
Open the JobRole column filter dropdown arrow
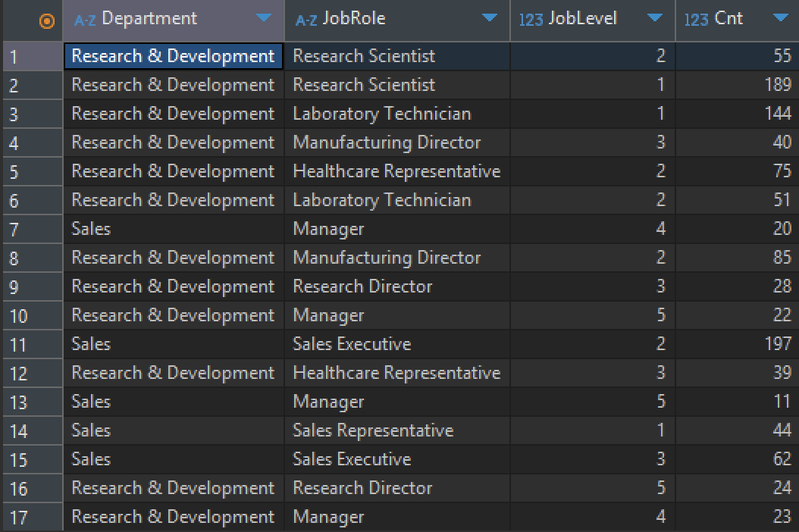click(489, 18)
